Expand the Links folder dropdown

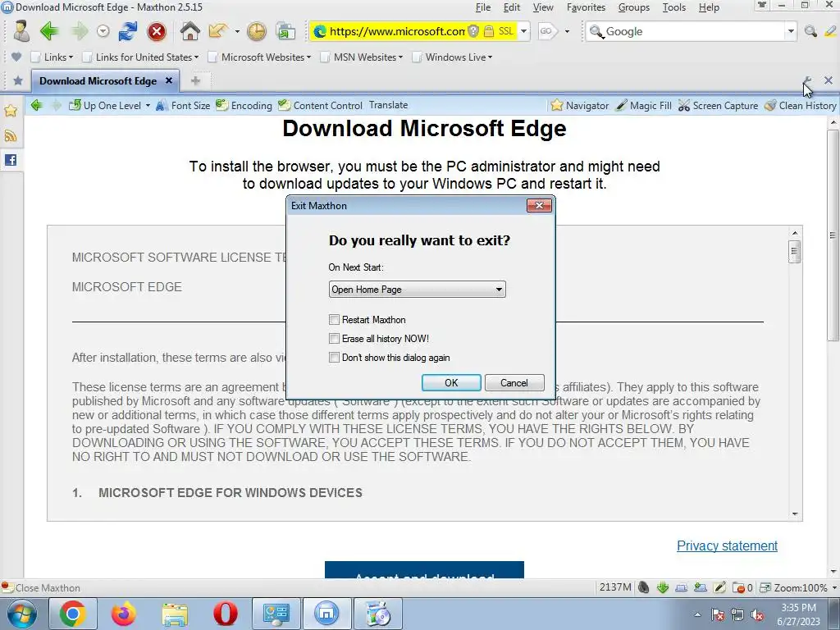(52, 57)
